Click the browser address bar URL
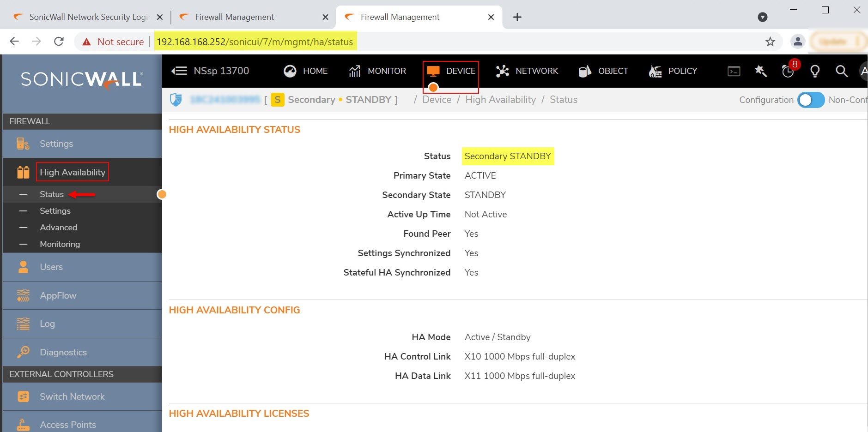The height and width of the screenshot is (432, 868). [255, 42]
